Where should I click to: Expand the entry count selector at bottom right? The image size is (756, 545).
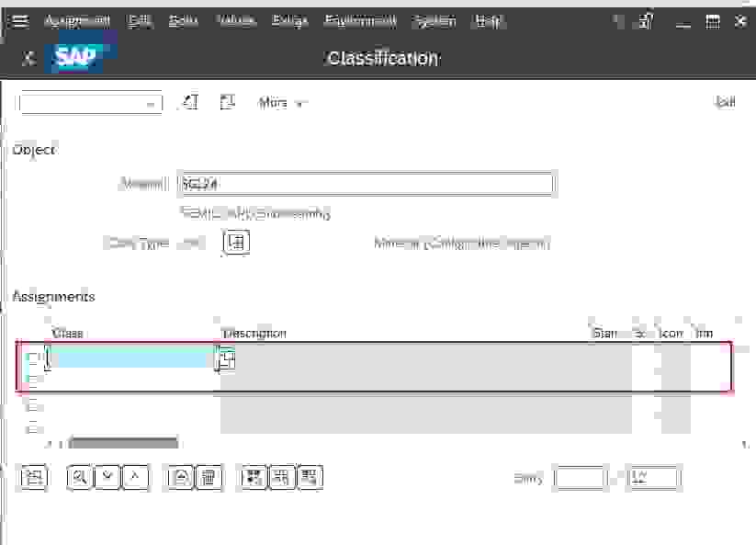click(x=653, y=477)
